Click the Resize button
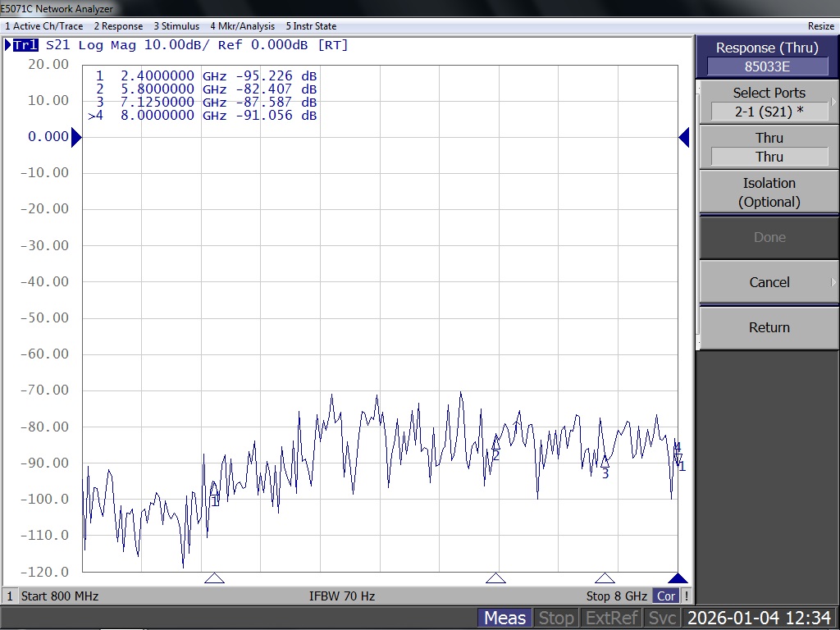This screenshot has width=840, height=630. [x=820, y=25]
